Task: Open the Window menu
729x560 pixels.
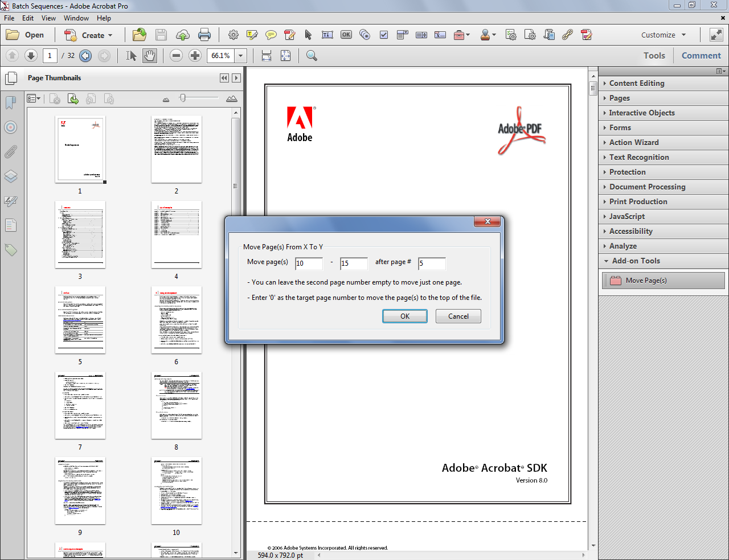Action: pos(76,18)
